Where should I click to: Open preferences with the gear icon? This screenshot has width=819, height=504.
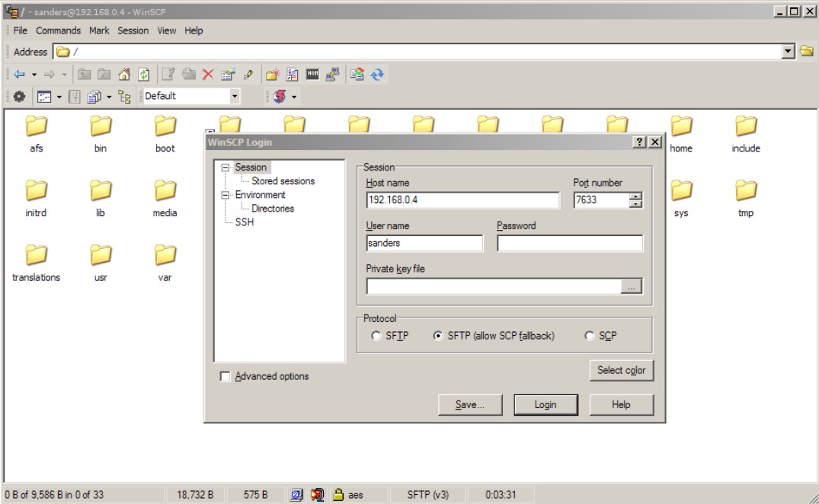click(x=19, y=97)
